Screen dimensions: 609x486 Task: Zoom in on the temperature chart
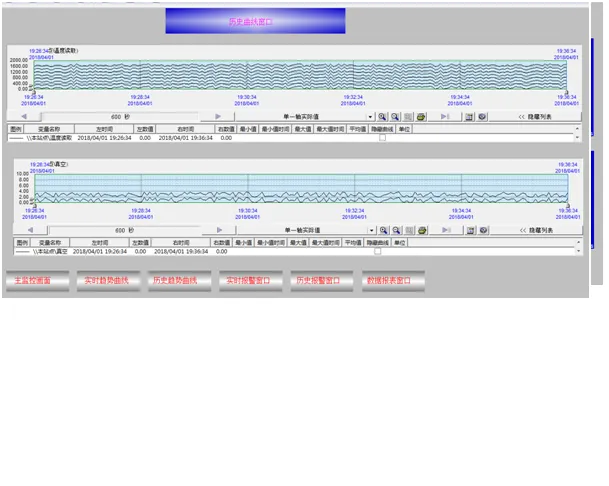(382, 117)
